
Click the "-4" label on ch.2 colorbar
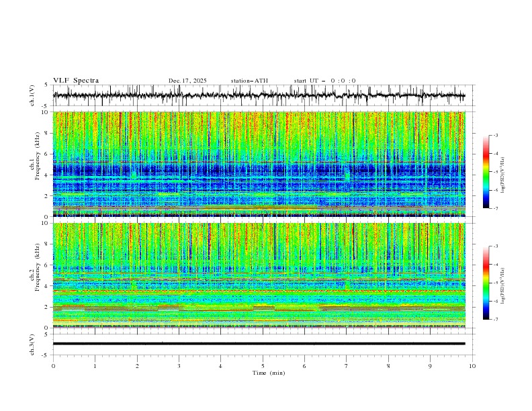coord(496,265)
